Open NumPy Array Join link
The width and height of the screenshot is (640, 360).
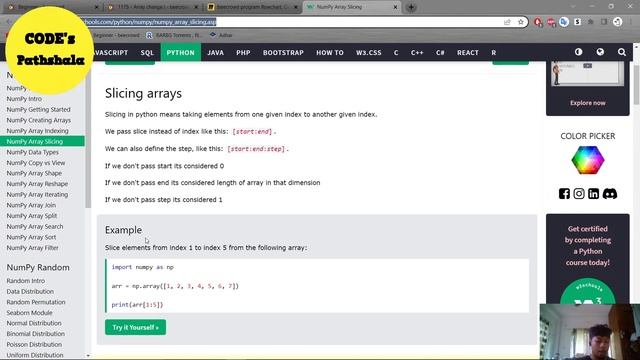pyautogui.click(x=31, y=205)
